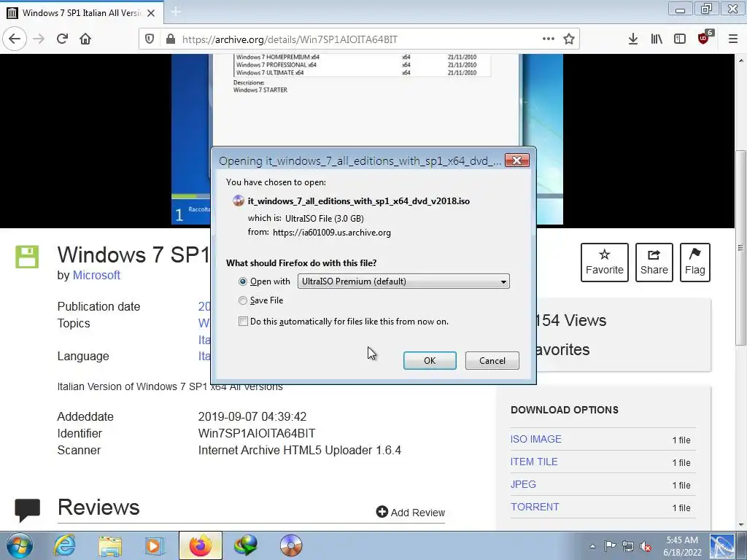Viewport: 747px width, 560px height.
Task: Click the green floppy software item icon
Action: [x=27, y=257]
